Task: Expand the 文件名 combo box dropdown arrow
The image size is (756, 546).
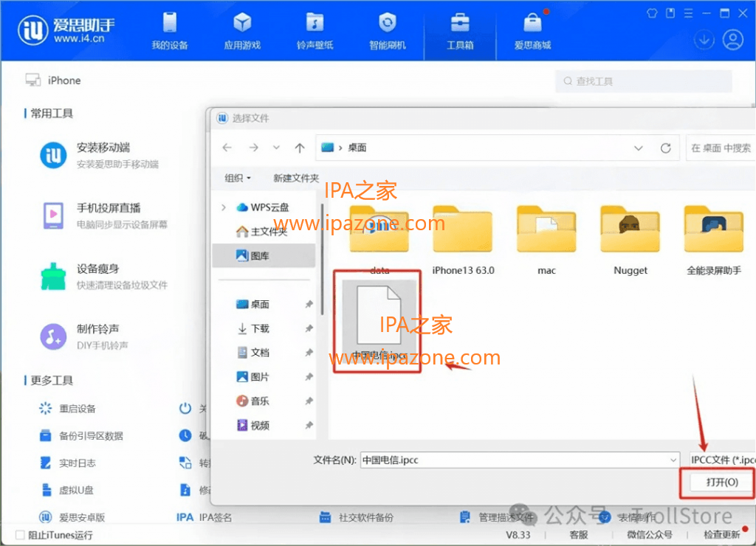Action: point(673,460)
